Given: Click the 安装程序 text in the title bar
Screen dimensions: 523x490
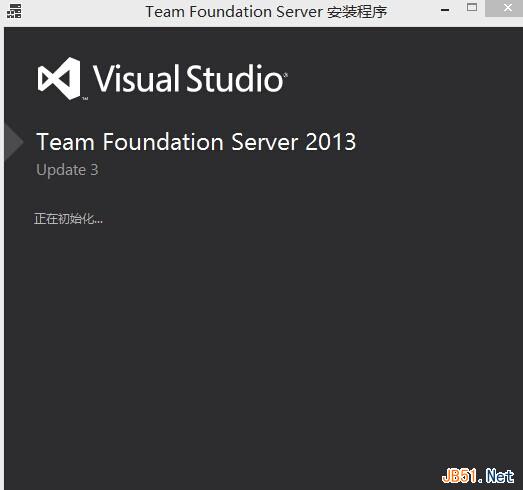Looking at the screenshot, I should tap(357, 12).
